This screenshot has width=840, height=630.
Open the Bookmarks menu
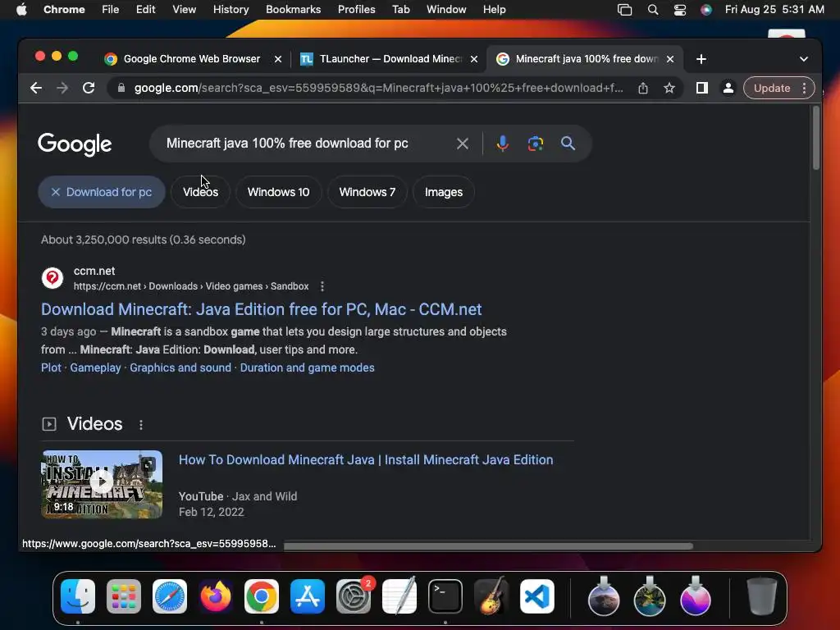click(293, 10)
